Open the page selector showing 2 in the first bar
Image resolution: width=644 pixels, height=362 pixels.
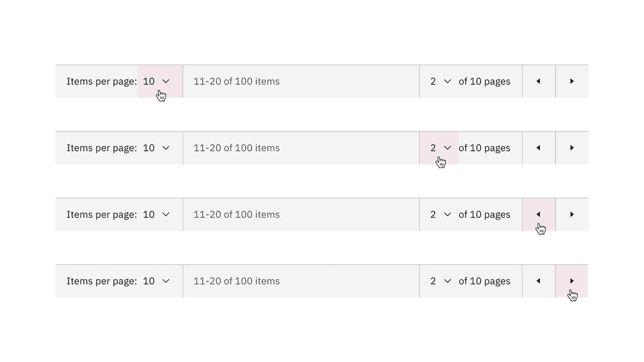[441, 81]
